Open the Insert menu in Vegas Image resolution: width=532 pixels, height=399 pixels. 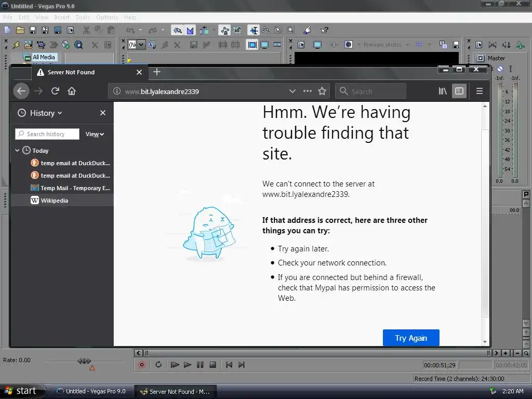62,17
